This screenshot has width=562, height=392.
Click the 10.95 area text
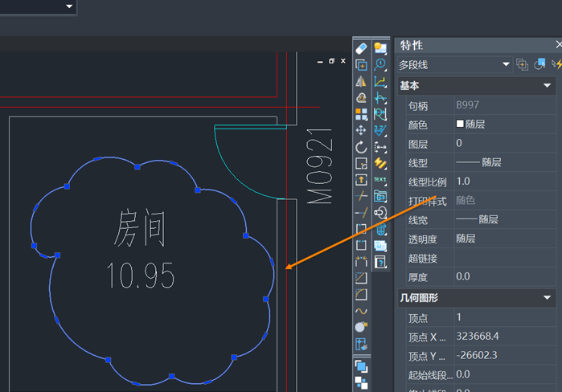click(140, 276)
